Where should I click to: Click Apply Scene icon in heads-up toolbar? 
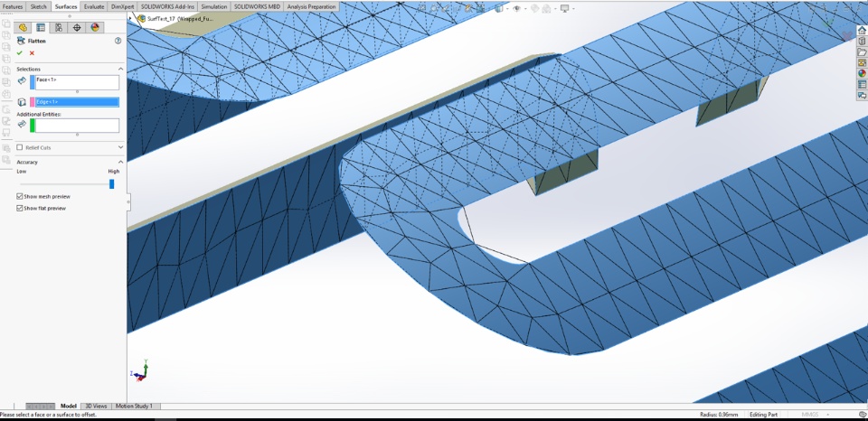point(546,8)
